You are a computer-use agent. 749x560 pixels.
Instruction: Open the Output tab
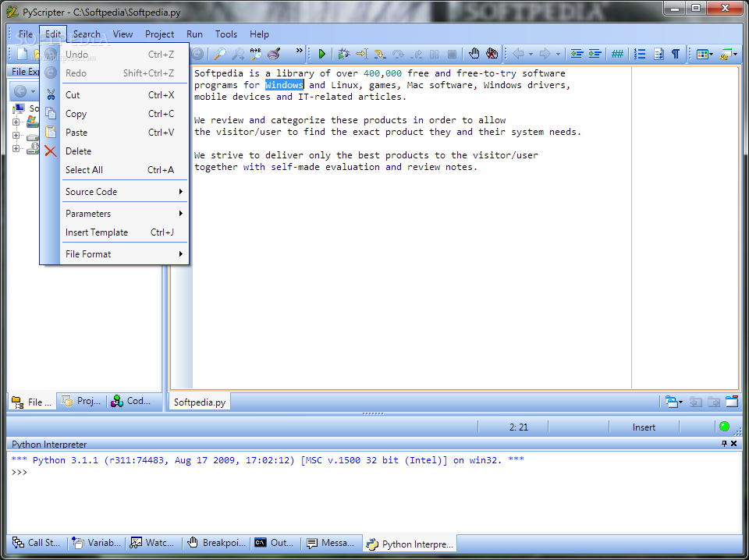tap(274, 542)
